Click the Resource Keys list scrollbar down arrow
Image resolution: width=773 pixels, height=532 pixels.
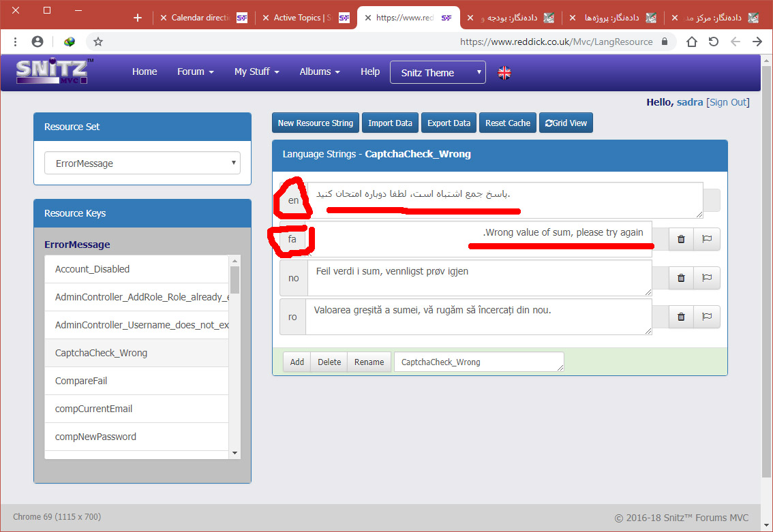click(x=235, y=453)
